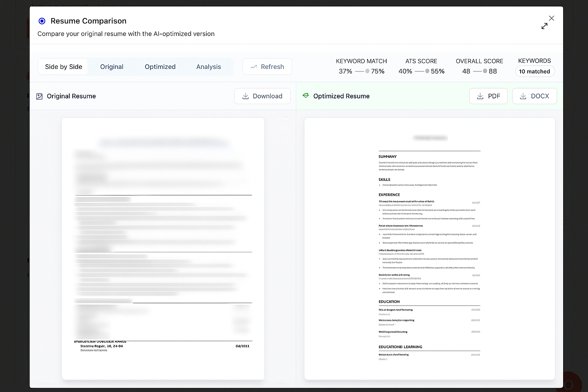This screenshot has width=588, height=392.
Task: Click the download icon inside the PDF button
Action: [480, 96]
